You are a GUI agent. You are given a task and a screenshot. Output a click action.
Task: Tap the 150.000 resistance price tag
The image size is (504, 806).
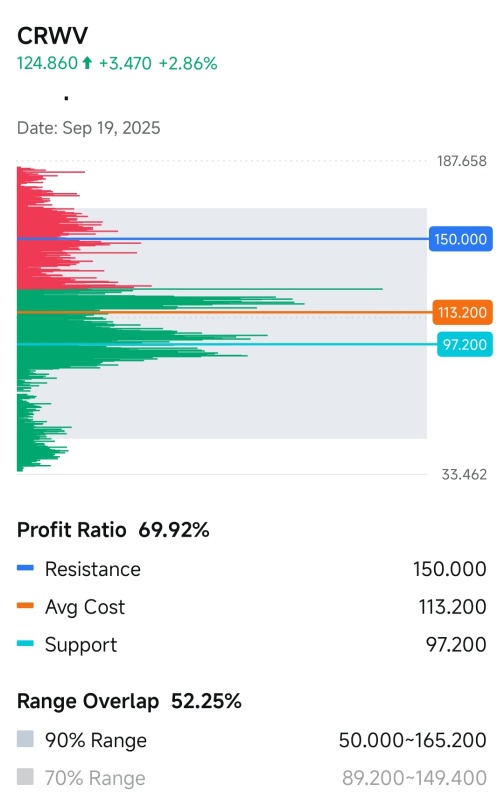coord(461,239)
